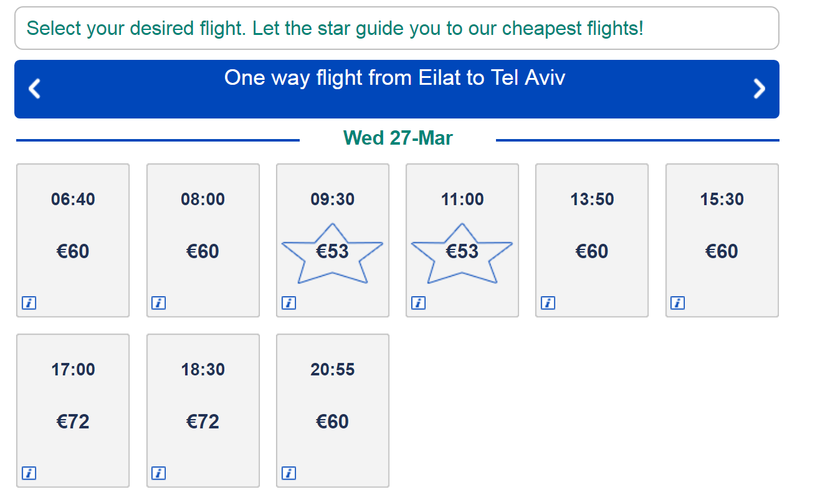The width and height of the screenshot is (820, 497).
Task: Choose the 13:50 flight for €60
Action: coord(592,240)
